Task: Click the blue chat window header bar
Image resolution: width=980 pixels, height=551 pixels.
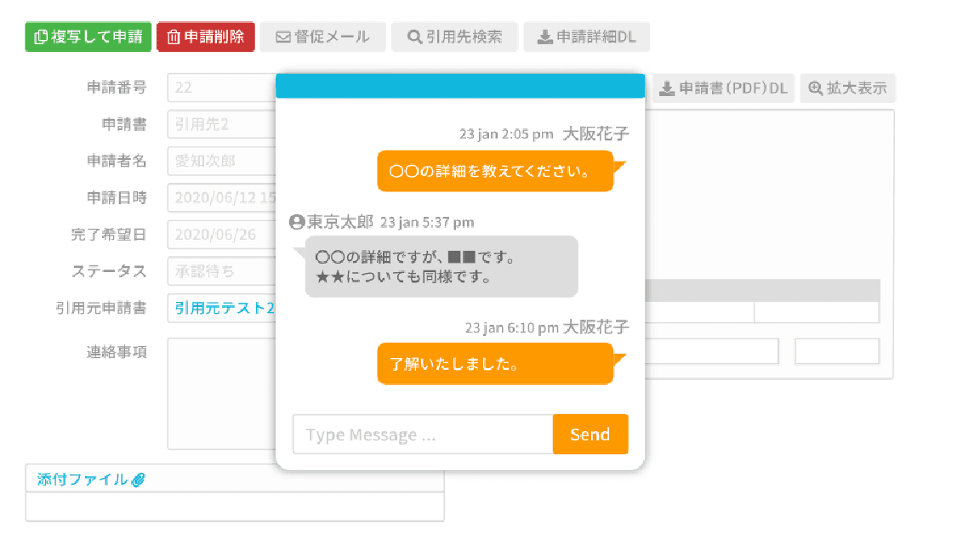Action: click(x=460, y=86)
